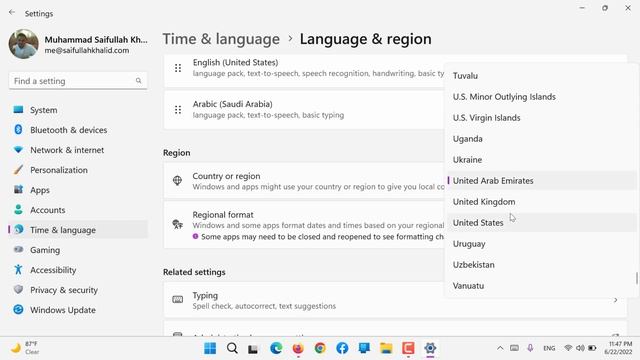The width and height of the screenshot is (640, 360).
Task: Grab drag handle for Arabic (Saudi Arabia)
Action: [178, 110]
